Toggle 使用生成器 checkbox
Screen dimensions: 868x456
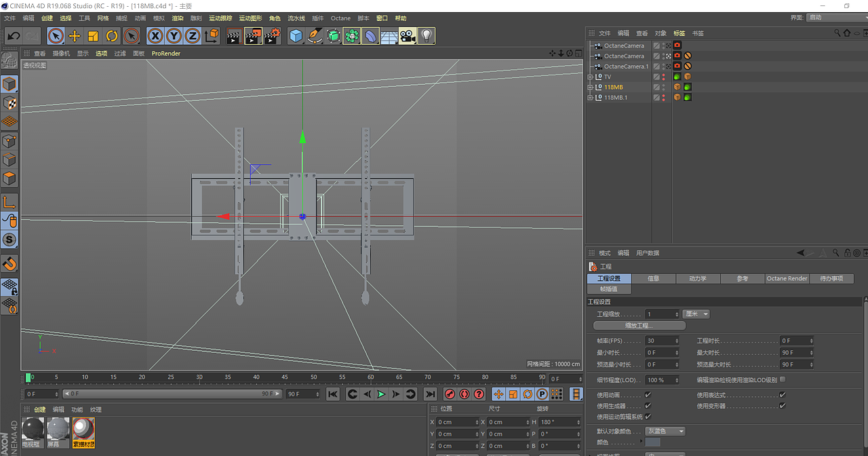tap(648, 406)
